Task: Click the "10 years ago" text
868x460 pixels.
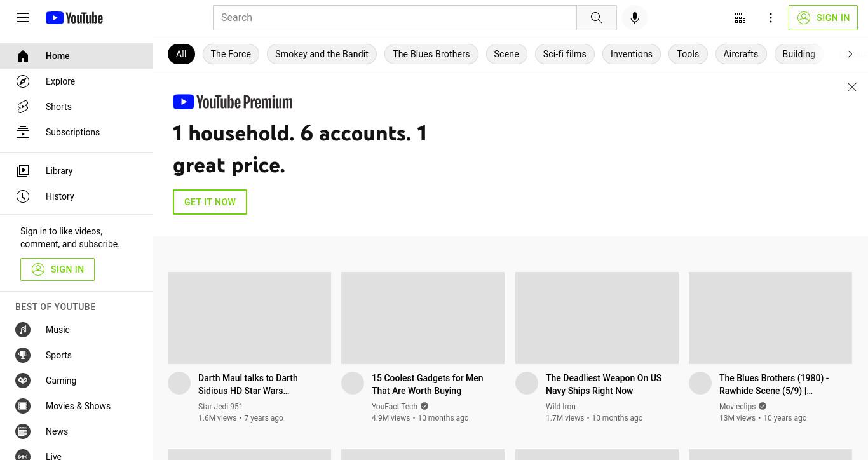Action: [785, 418]
